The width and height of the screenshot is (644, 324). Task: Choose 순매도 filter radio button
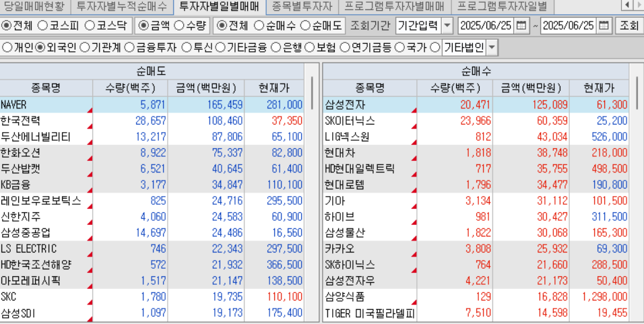point(305,26)
